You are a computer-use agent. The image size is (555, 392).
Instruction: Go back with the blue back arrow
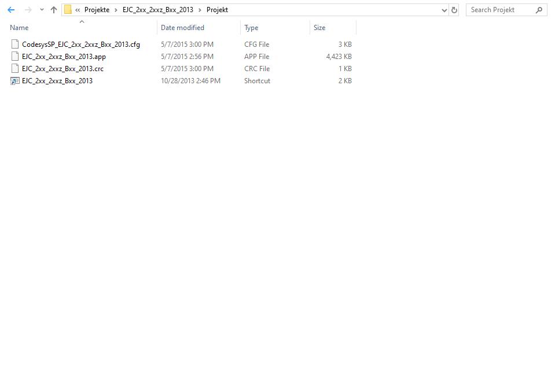coord(11,10)
